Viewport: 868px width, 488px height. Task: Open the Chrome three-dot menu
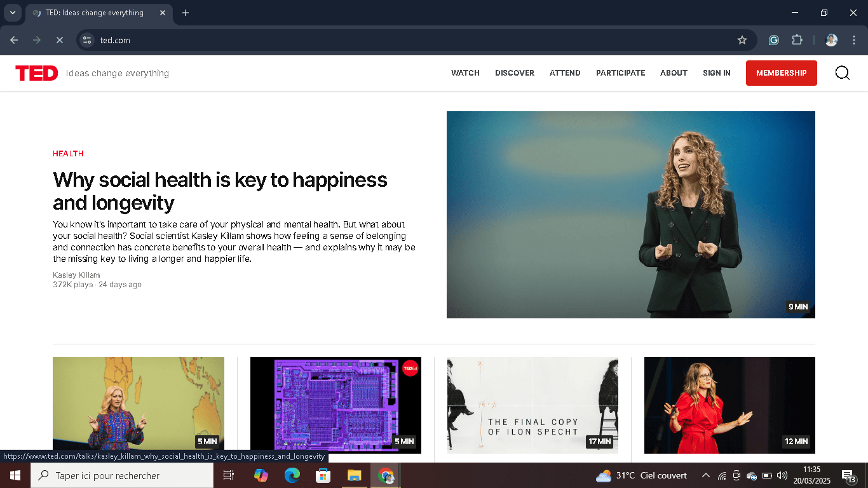coord(854,39)
